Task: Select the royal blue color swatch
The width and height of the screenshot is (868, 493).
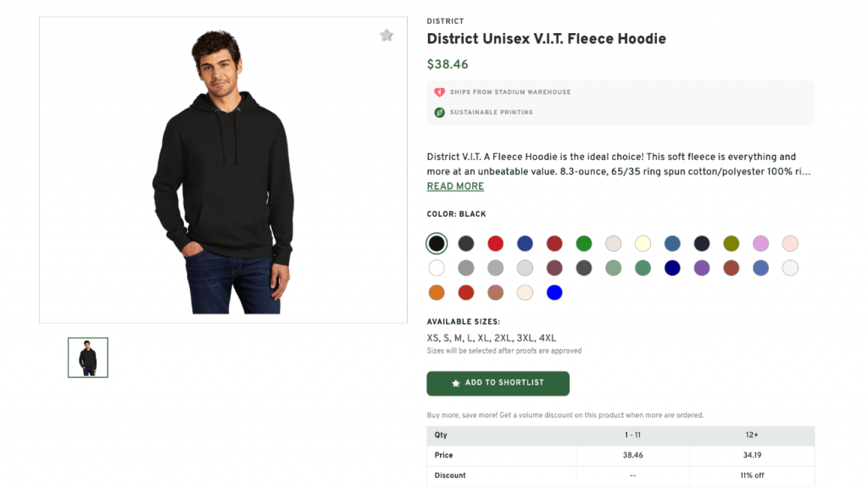Action: click(525, 243)
